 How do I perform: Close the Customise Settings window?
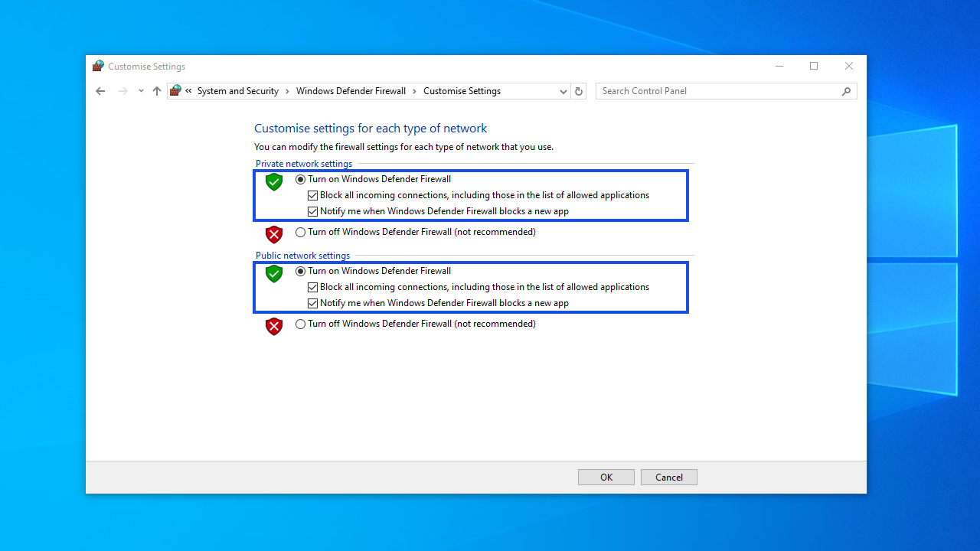849,67
